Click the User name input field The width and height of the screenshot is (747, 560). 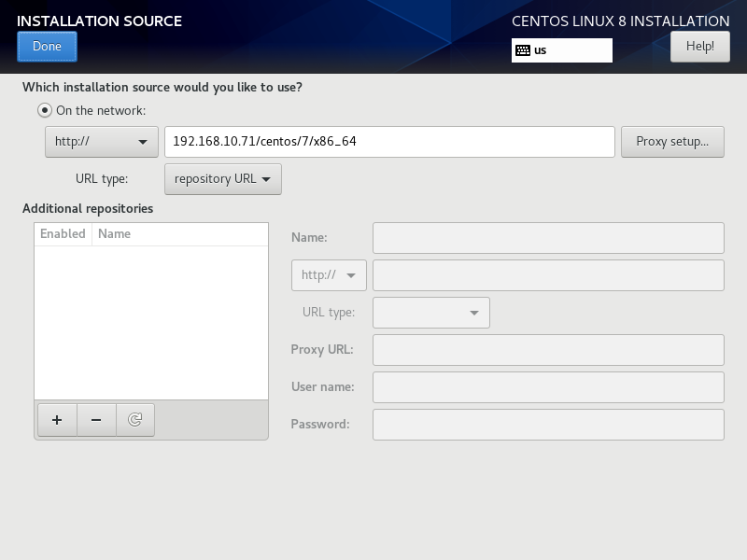(x=548, y=387)
